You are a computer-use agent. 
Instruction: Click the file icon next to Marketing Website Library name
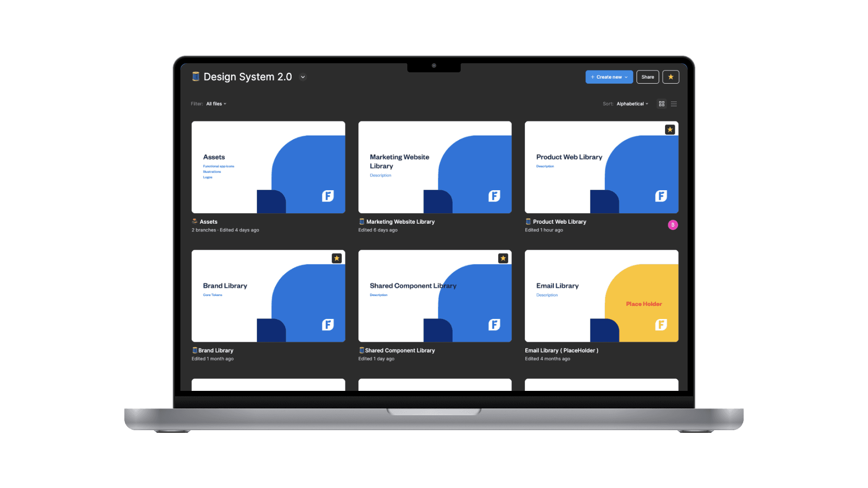(x=362, y=222)
